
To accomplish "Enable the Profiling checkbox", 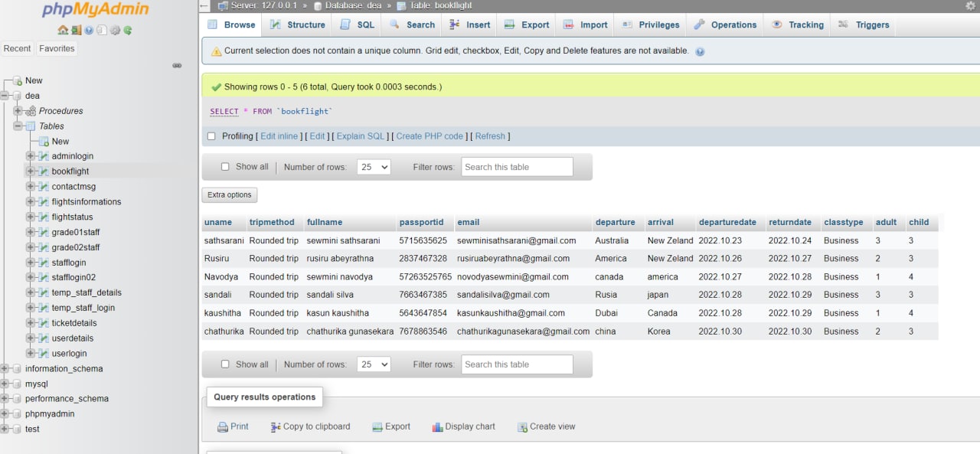I will click(211, 136).
